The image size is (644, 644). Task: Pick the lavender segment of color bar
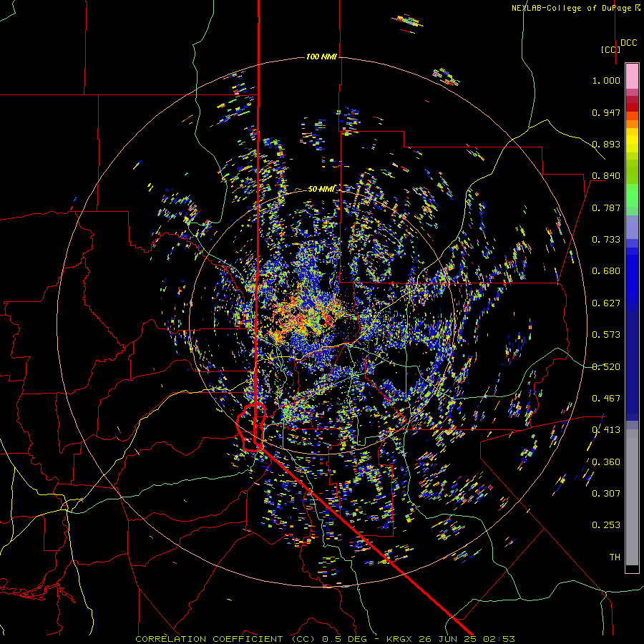coord(632,227)
